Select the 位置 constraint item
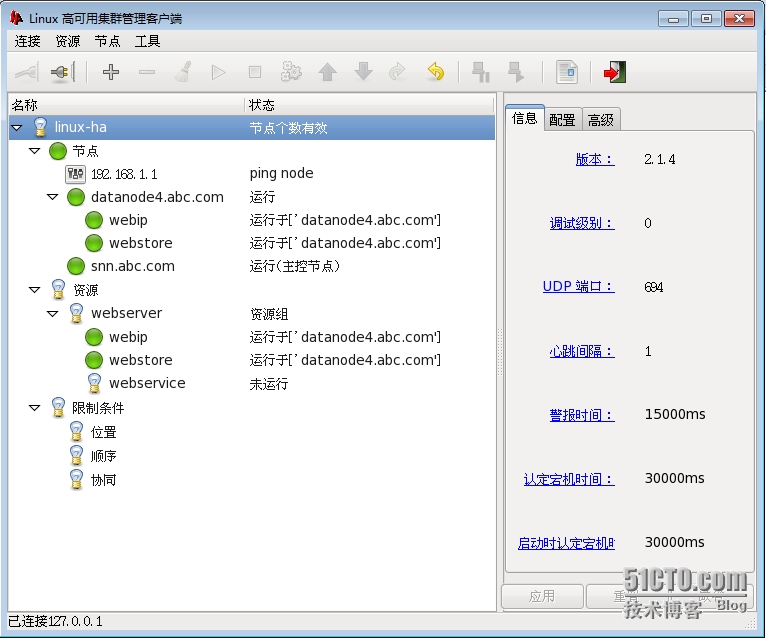 (x=103, y=432)
